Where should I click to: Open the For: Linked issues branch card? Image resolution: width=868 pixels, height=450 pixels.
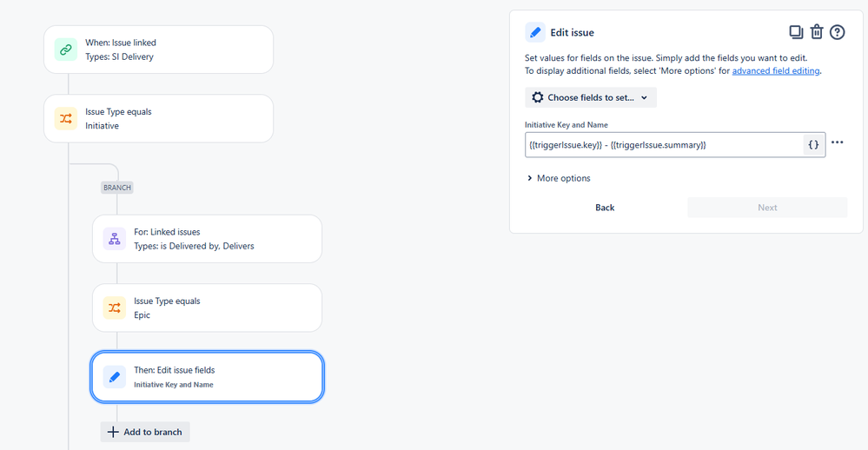click(207, 239)
